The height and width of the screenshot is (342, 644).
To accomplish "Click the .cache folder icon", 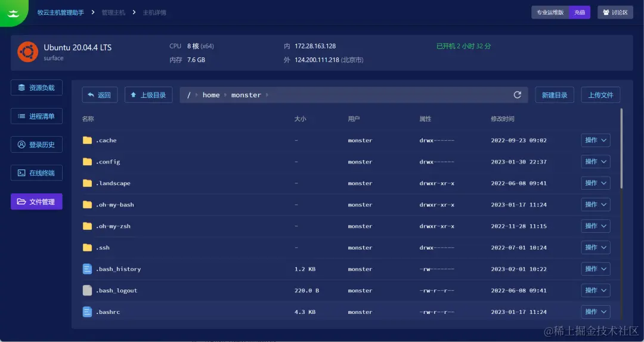I will tap(87, 140).
